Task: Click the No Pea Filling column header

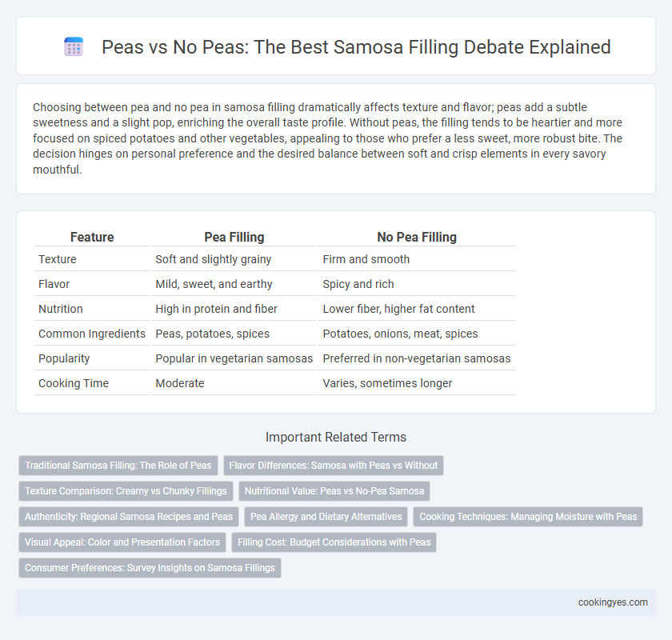Action: pos(417,237)
